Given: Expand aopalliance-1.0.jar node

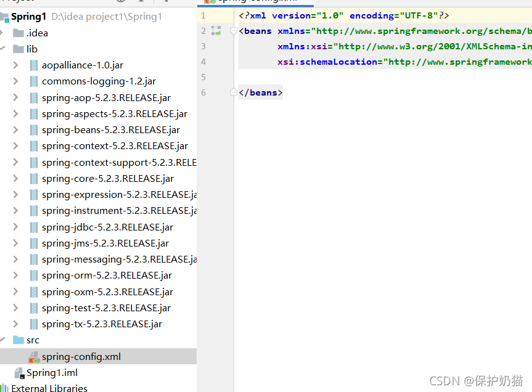Looking at the screenshot, I should click(x=15, y=65).
